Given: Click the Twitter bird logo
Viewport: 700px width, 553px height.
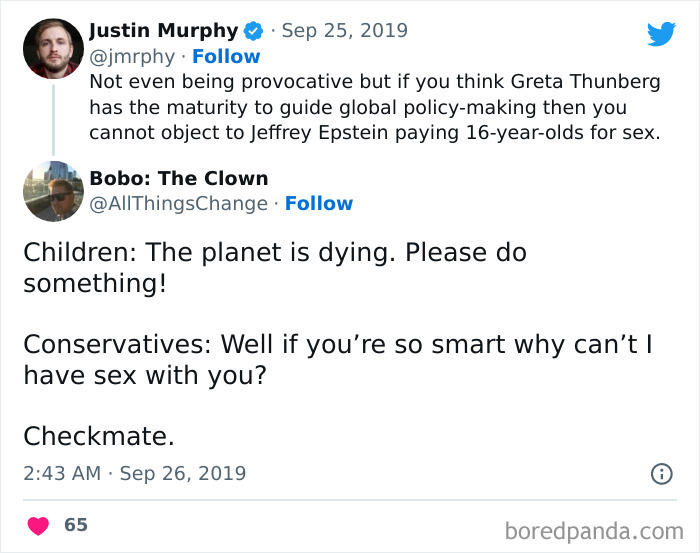Looking at the screenshot, I should pyautogui.click(x=661, y=33).
